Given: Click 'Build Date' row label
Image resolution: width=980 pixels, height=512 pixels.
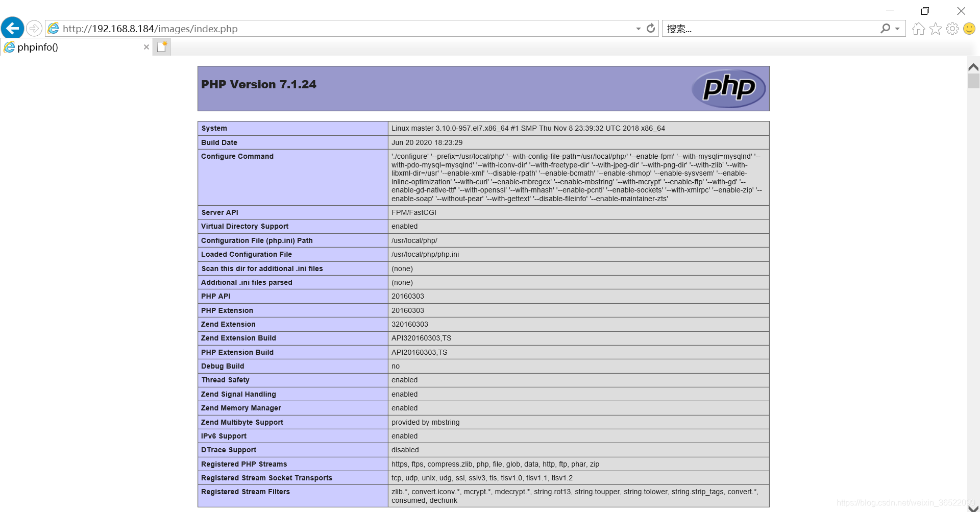Looking at the screenshot, I should click(x=219, y=142).
